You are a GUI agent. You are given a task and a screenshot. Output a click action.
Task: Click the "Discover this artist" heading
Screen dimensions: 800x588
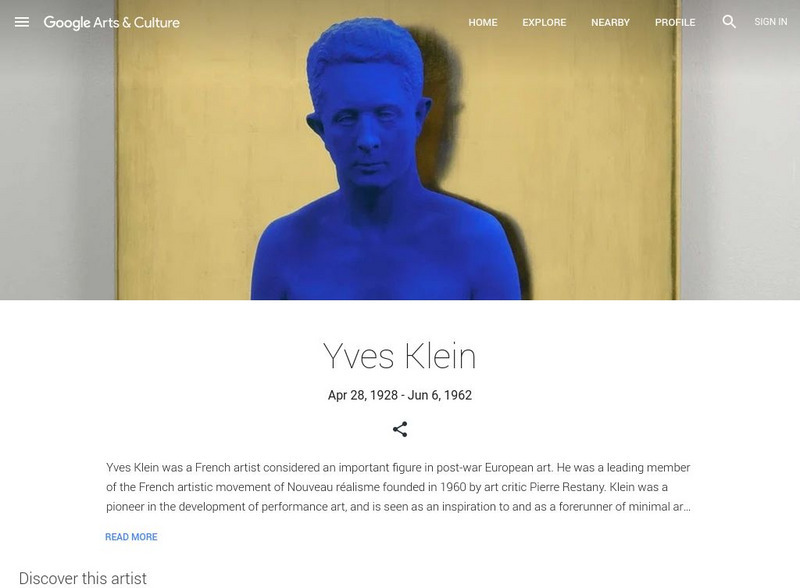coord(83,578)
